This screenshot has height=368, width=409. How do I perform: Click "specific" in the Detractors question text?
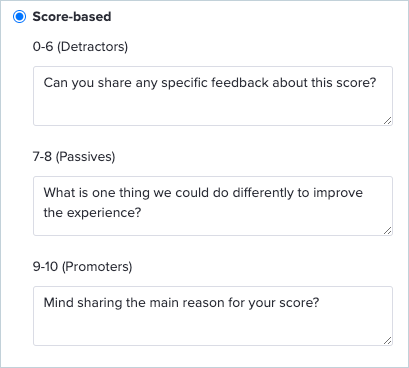(x=185, y=83)
